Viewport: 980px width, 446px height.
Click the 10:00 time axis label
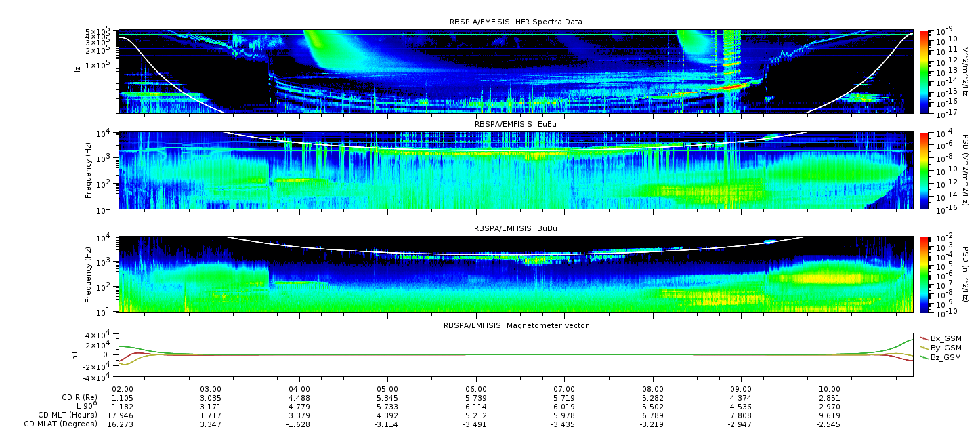tap(830, 389)
